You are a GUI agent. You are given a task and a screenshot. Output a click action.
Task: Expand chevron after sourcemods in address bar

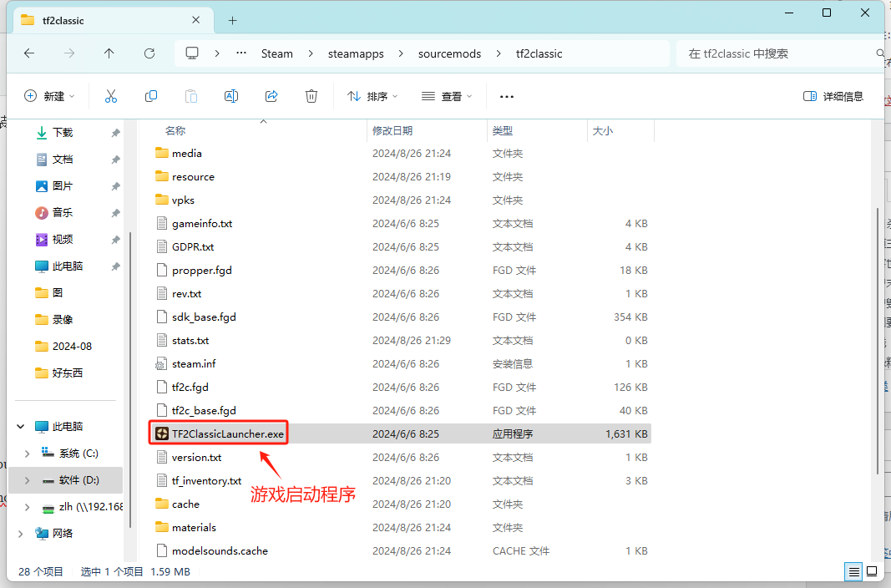point(499,53)
